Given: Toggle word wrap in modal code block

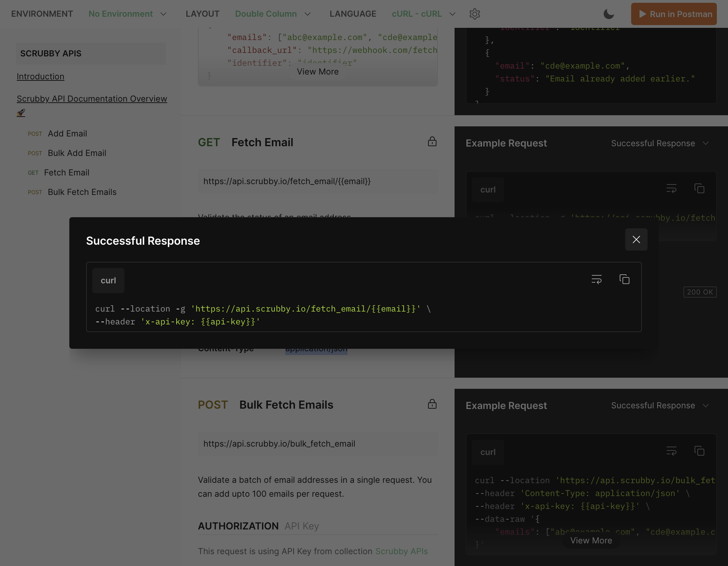Looking at the screenshot, I should 597,280.
